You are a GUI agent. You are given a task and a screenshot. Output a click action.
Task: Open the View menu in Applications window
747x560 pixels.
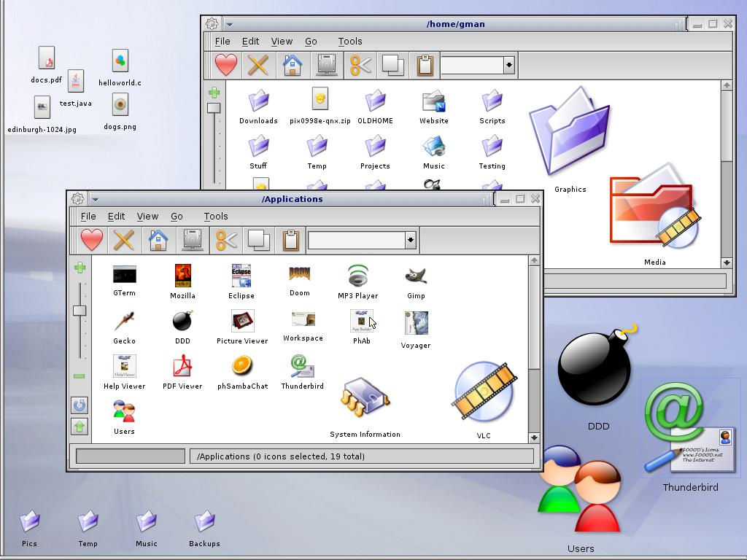click(147, 216)
